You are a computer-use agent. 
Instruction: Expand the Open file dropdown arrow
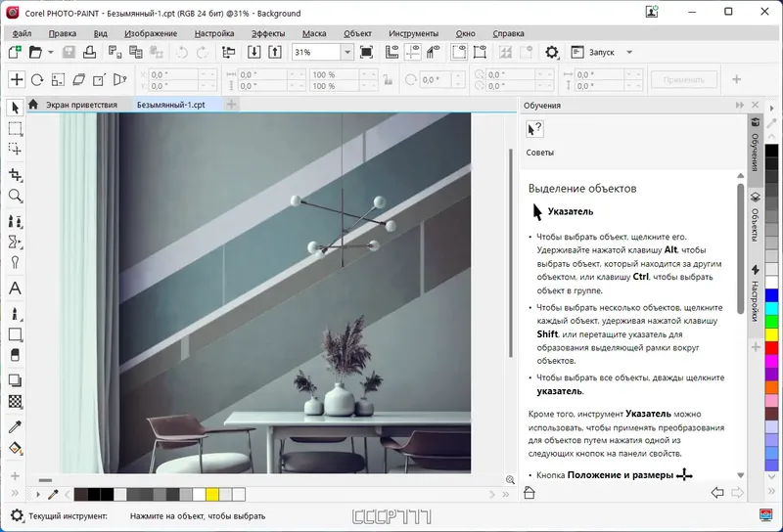click(x=50, y=52)
